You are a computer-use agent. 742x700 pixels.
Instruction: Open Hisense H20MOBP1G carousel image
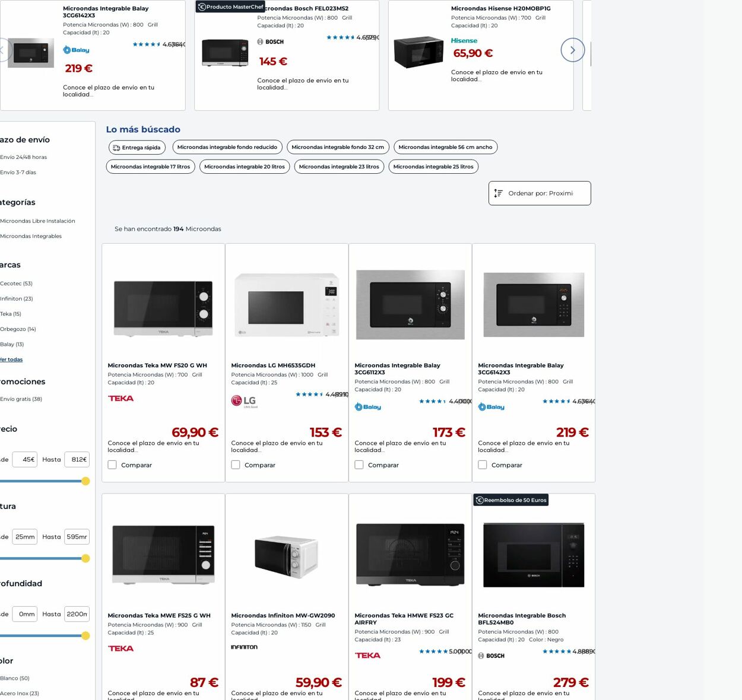click(x=418, y=52)
